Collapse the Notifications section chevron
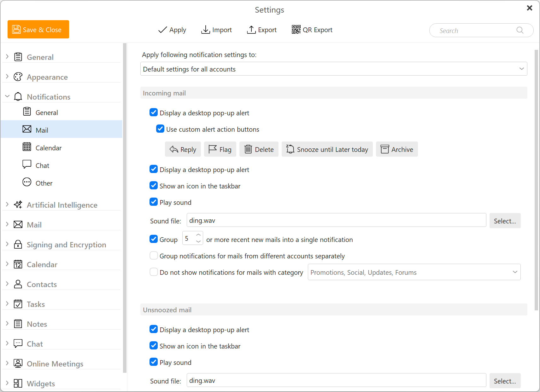 click(7, 96)
